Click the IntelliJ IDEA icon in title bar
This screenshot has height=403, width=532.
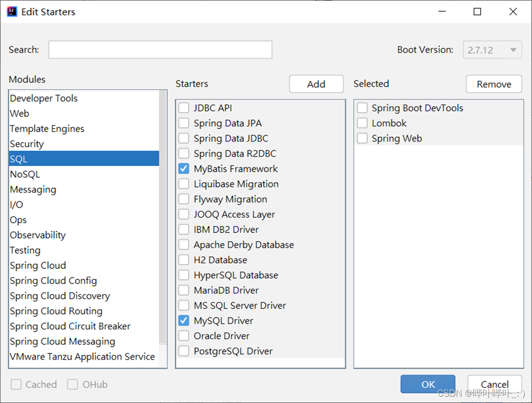pyautogui.click(x=12, y=12)
